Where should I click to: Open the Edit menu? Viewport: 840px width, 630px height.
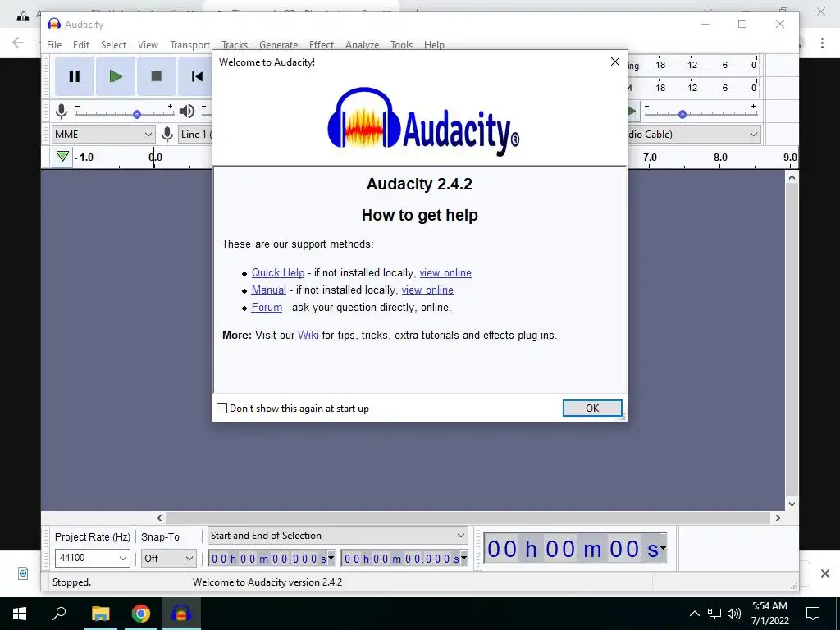[81, 45]
